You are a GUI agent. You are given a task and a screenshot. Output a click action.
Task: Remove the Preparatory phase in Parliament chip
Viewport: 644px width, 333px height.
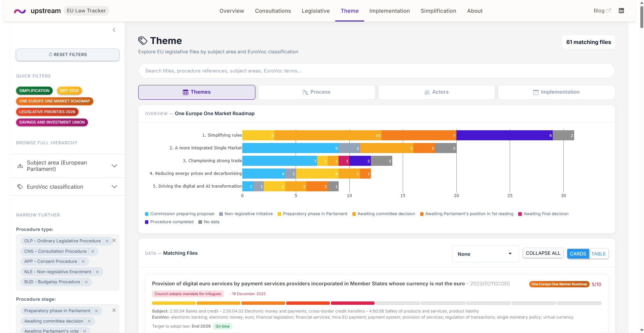pos(96,311)
